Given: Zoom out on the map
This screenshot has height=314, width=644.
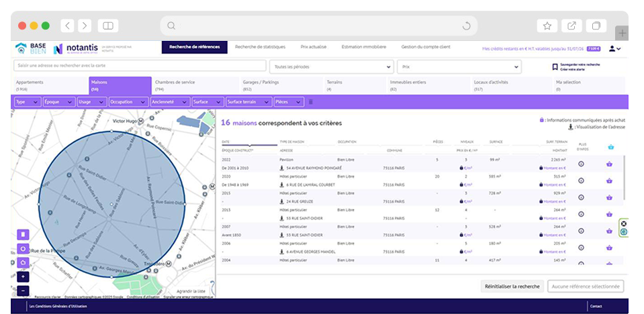Looking at the screenshot, I should pyautogui.click(x=24, y=291).
